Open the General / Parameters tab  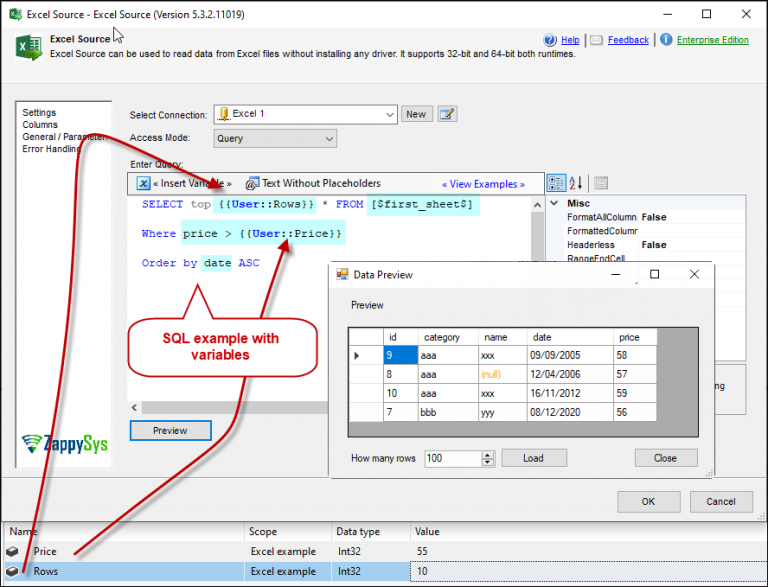[65, 137]
